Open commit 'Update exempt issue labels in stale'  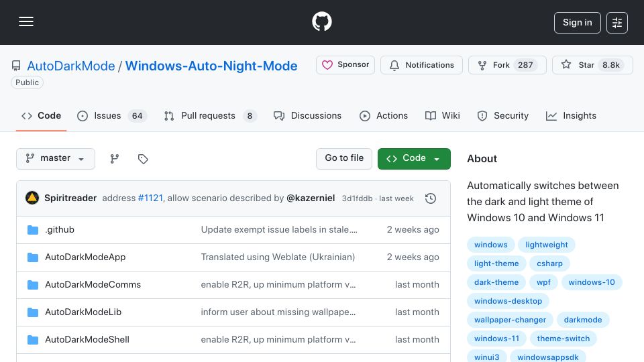point(279,229)
